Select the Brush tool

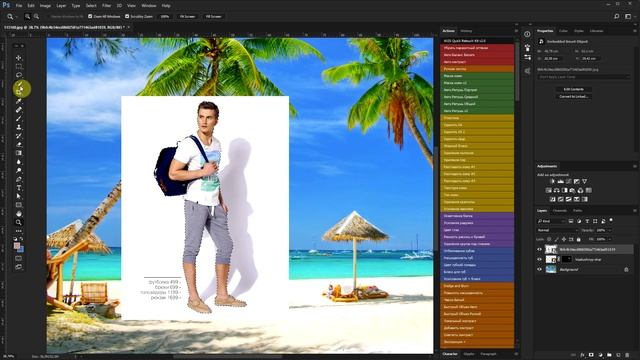click(x=19, y=118)
